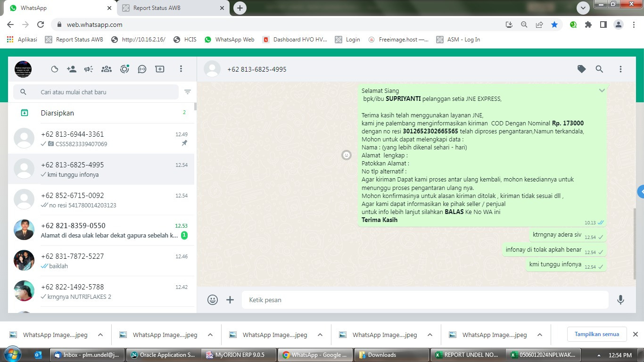
Task: Focus the 'Ketik pesan' message field
Action: (x=425, y=300)
